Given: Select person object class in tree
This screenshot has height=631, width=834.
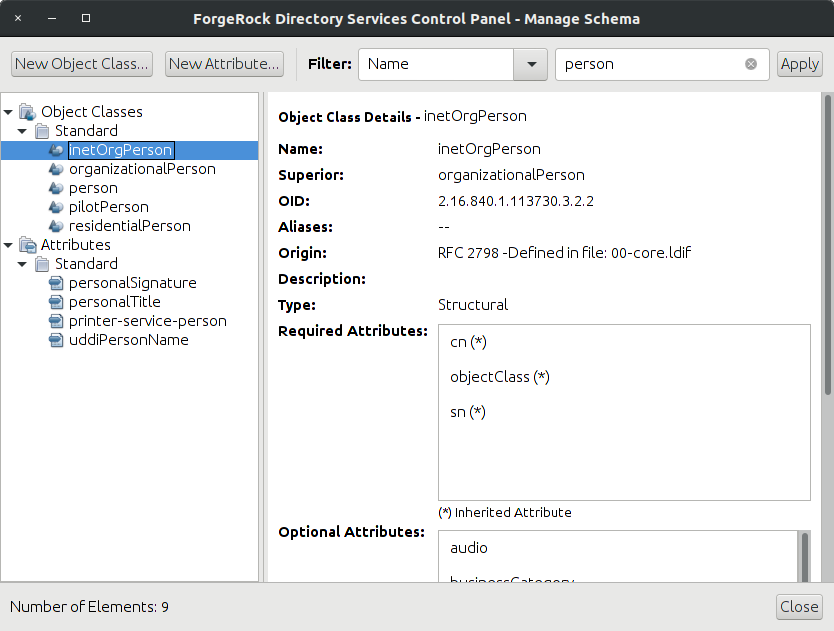Looking at the screenshot, I should (93, 188).
